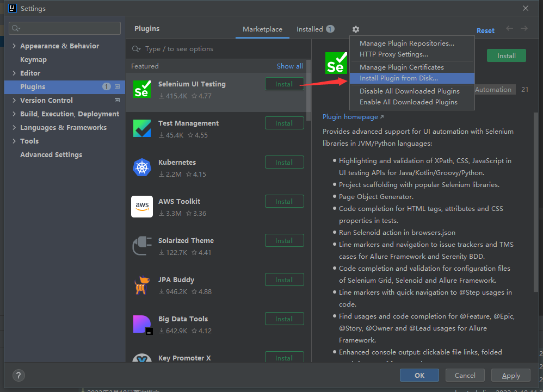Screen dimensions: 543x392
Task: Click the Reset link
Action: [x=485, y=30]
